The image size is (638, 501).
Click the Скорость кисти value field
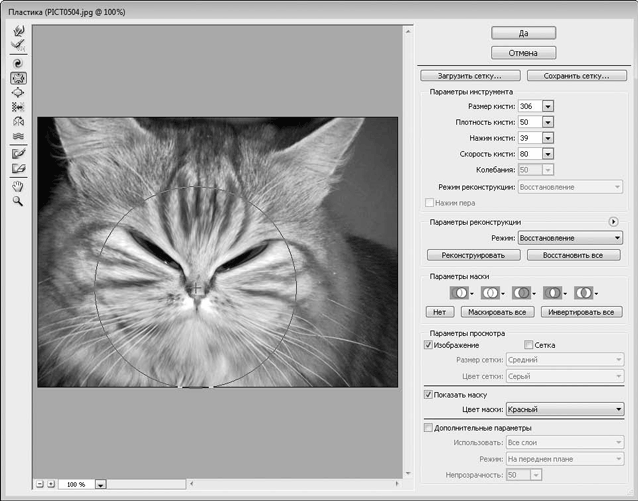click(x=529, y=154)
